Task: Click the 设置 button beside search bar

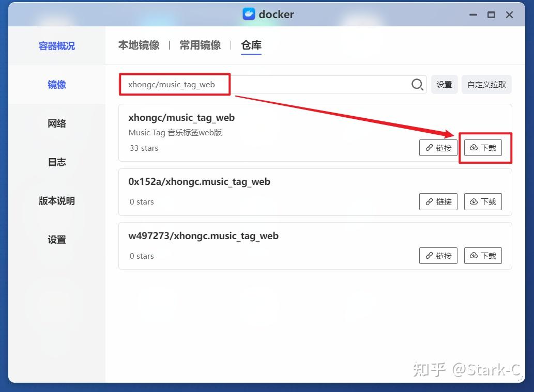Action: point(444,84)
